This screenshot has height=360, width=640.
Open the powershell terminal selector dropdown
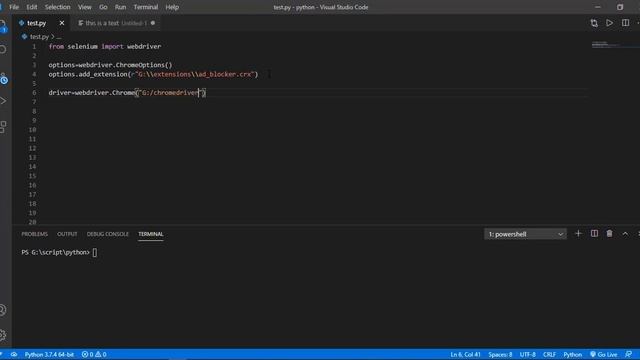click(x=525, y=234)
